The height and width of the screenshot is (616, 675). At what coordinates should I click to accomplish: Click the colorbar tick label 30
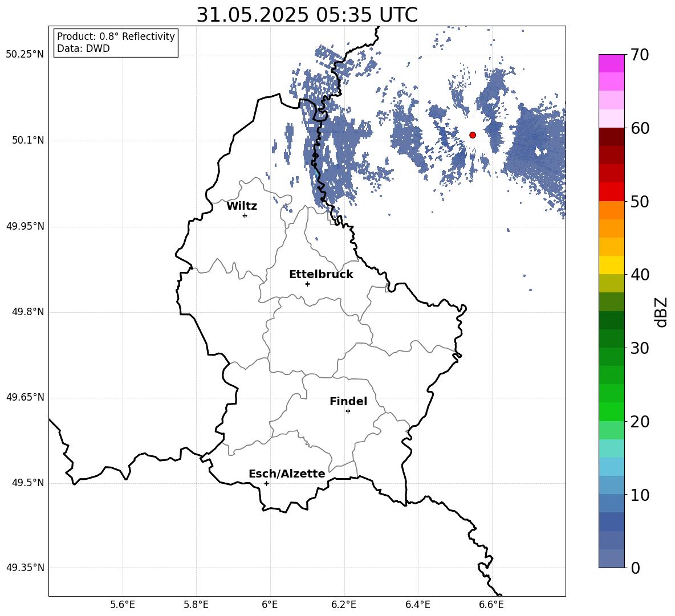click(640, 348)
